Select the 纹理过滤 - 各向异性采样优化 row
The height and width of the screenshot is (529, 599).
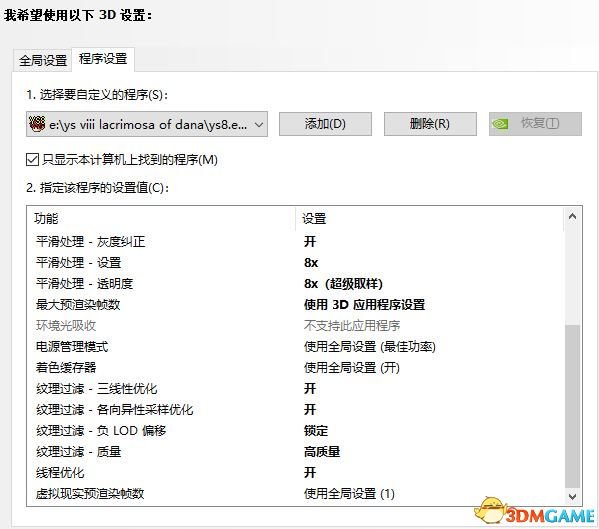tap(296, 410)
